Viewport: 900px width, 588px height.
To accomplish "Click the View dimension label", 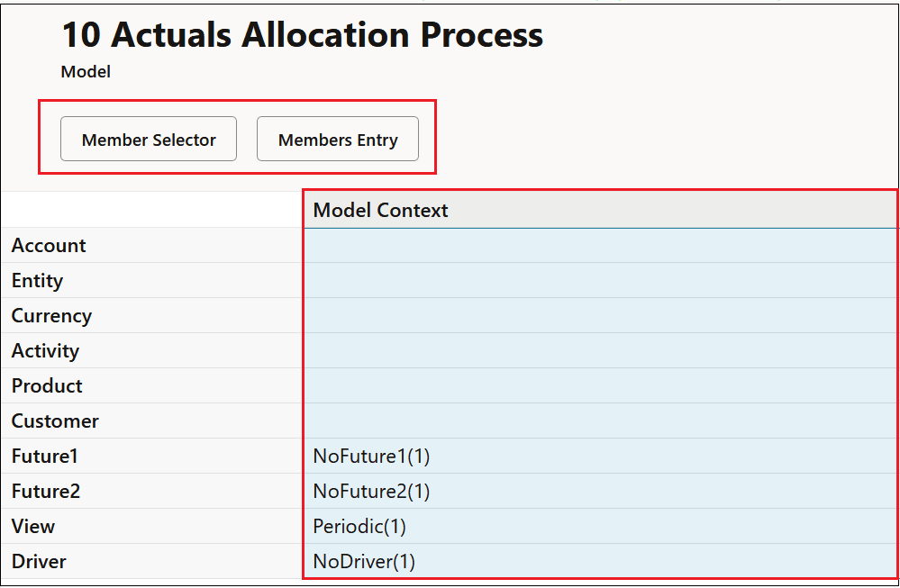I will (x=32, y=526).
